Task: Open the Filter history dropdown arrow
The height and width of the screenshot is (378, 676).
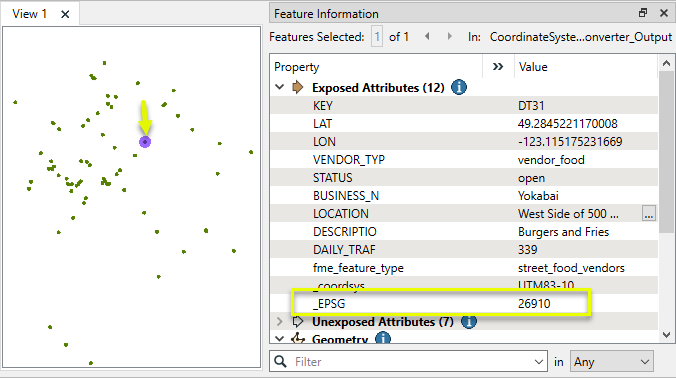Action: coord(538,362)
